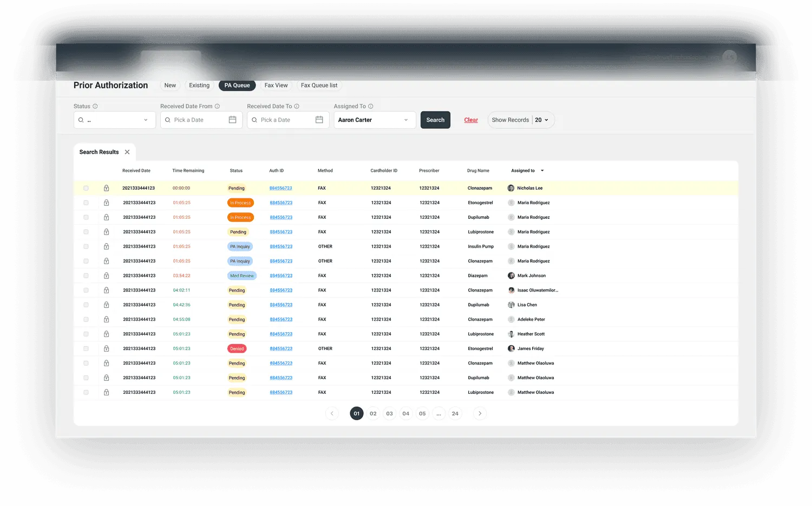Go to previous page with left arrow

pos(332,413)
